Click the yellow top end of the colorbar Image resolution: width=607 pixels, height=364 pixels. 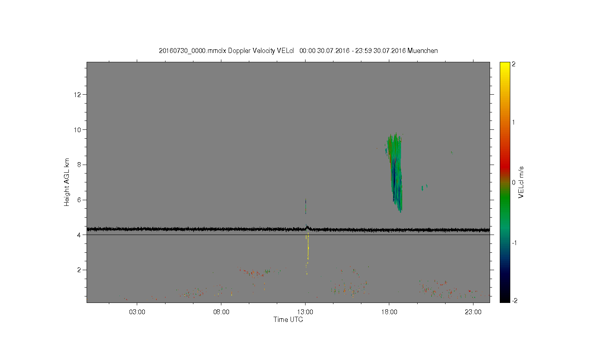(x=505, y=65)
